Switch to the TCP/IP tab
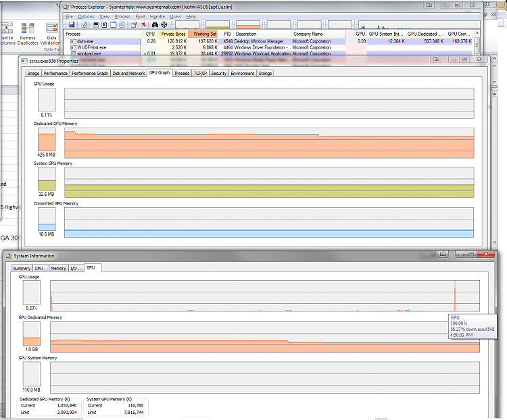This screenshot has width=507, height=420. 200,74
